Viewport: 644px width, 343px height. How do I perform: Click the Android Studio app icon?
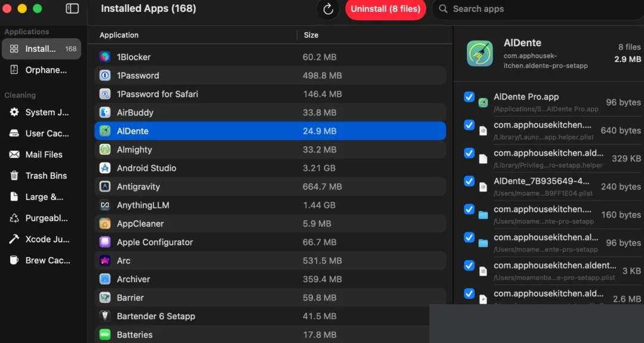pos(105,168)
